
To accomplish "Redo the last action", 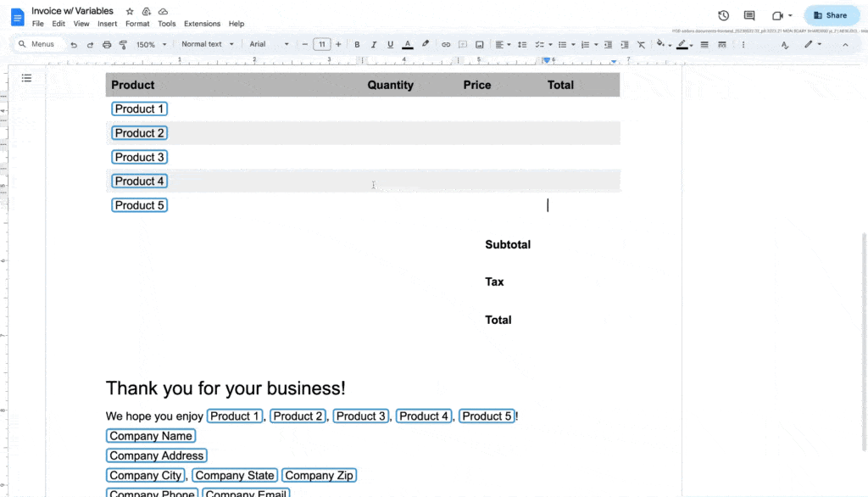I will click(x=90, y=45).
